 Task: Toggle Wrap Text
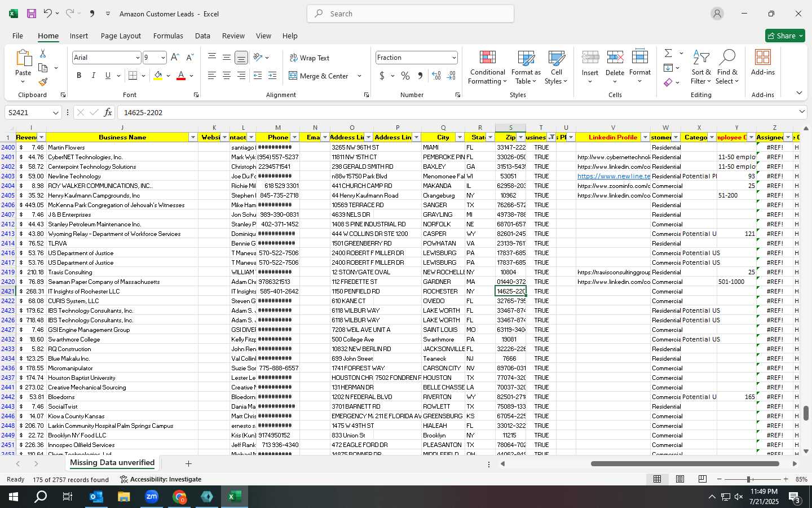tap(310, 58)
